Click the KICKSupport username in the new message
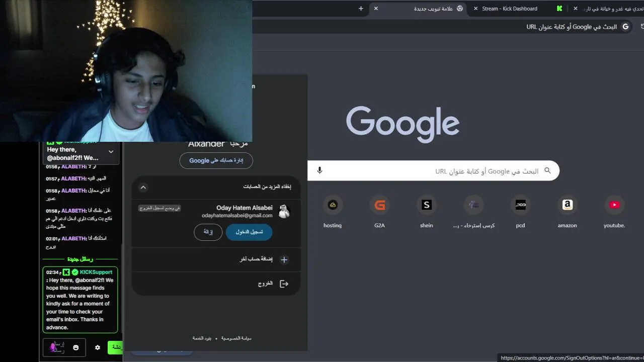Screen dimensions: 644x362 click(x=96, y=272)
